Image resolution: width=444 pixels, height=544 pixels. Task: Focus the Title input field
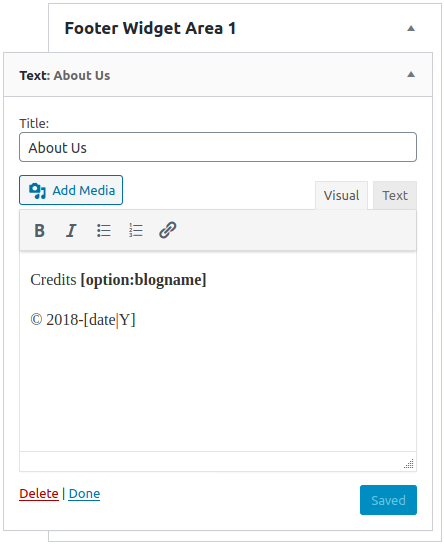pos(218,147)
